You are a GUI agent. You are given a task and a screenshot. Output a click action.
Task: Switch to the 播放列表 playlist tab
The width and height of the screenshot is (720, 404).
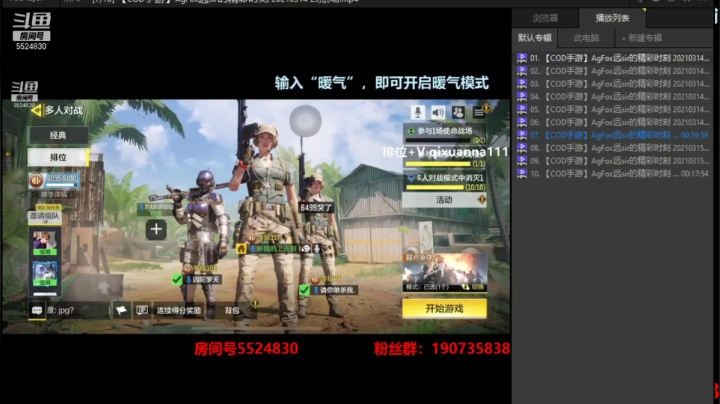click(x=612, y=18)
